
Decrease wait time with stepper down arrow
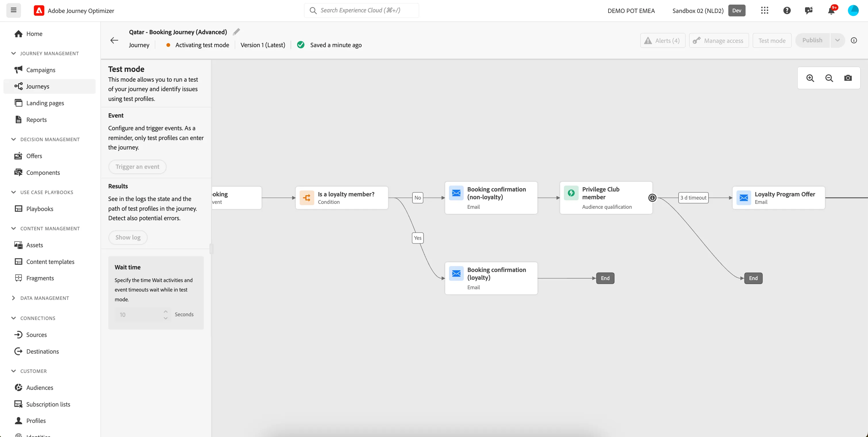point(166,318)
